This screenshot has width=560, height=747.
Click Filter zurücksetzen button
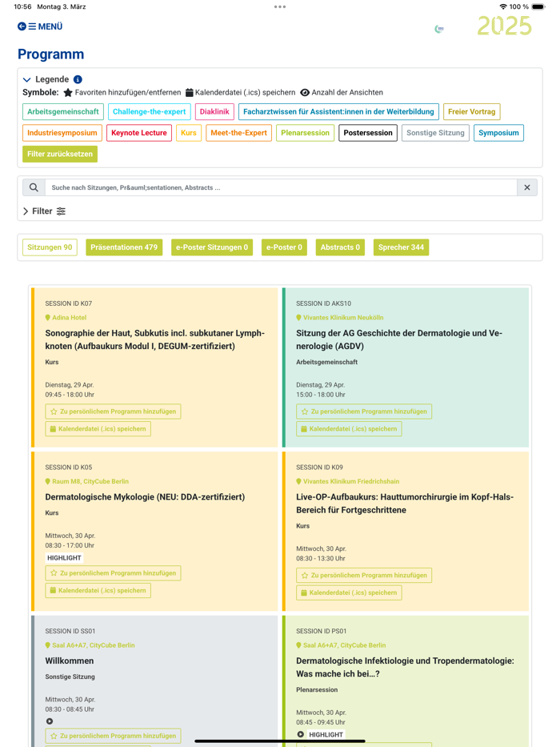(60, 154)
